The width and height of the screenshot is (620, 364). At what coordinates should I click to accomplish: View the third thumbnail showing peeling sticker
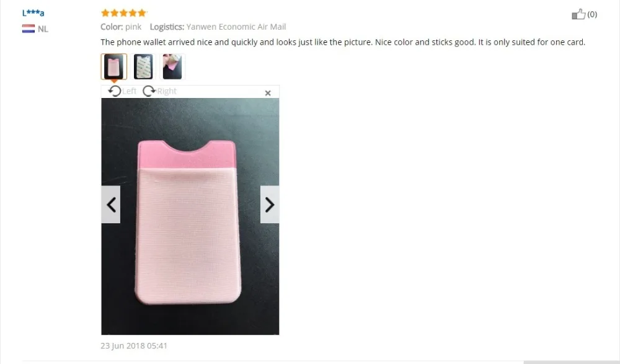tap(172, 66)
